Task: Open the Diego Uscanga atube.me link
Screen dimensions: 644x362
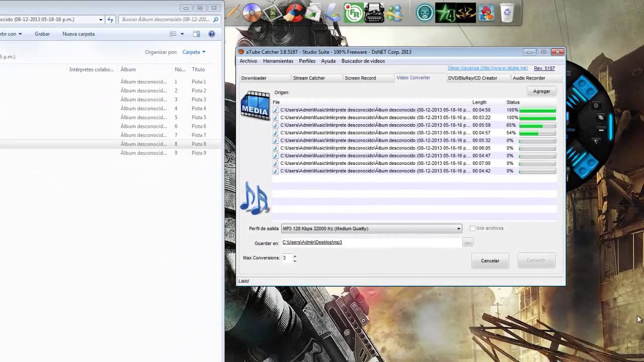Action: (488, 68)
